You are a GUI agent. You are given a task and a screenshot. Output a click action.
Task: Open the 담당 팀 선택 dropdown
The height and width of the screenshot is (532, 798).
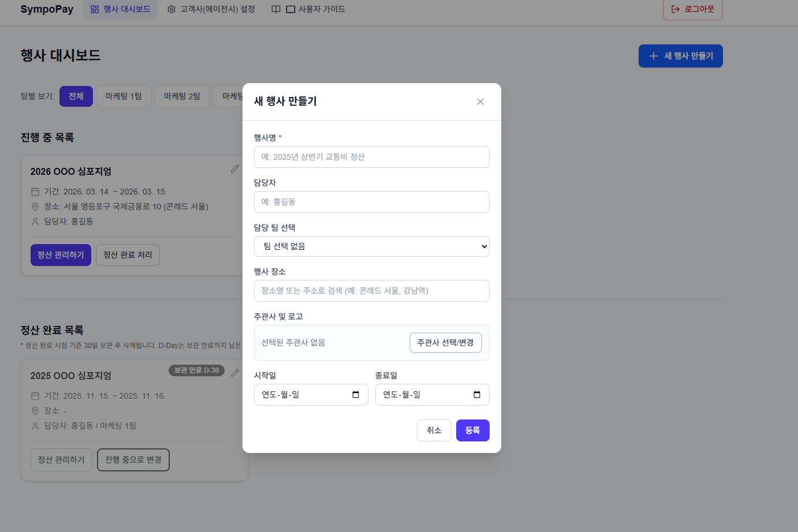(x=371, y=246)
